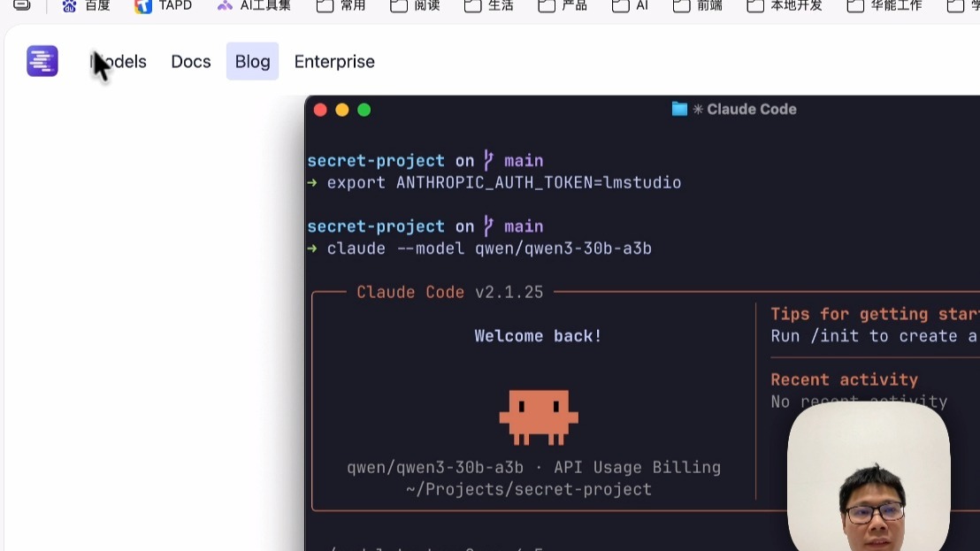Click the first secret-project prompt line
The height and width of the screenshot is (551, 980).
[425, 161]
